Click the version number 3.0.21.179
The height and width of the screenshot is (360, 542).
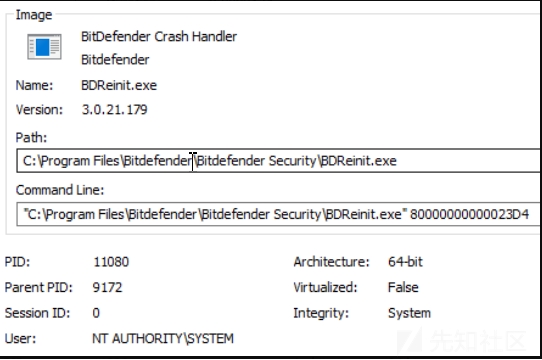(x=114, y=110)
